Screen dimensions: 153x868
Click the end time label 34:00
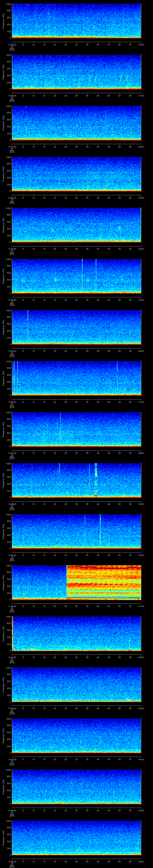(x=141, y=249)
